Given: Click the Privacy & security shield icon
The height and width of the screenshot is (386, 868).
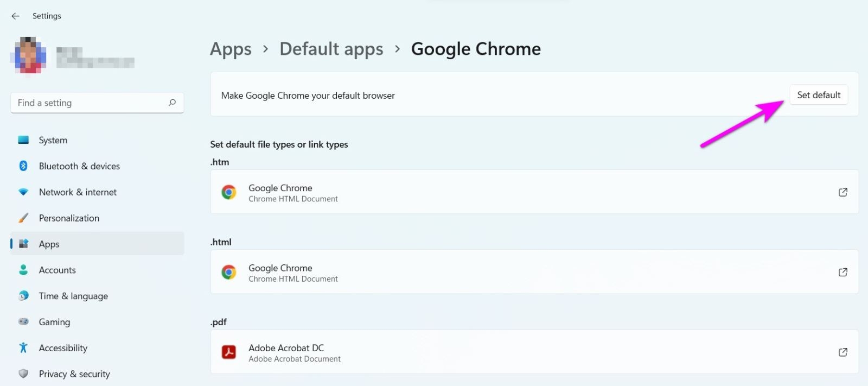Looking at the screenshot, I should (23, 374).
